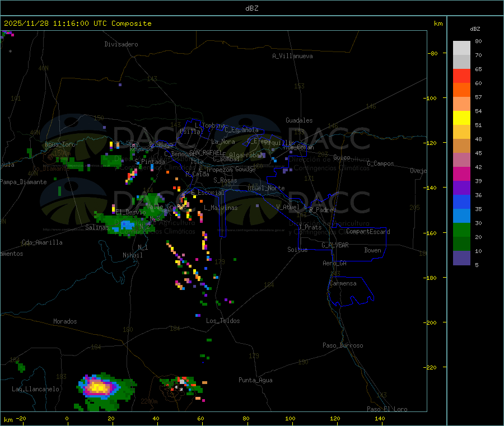Click the timestamp 2025/11/28 11:16:00 UTC Composite

pos(77,24)
